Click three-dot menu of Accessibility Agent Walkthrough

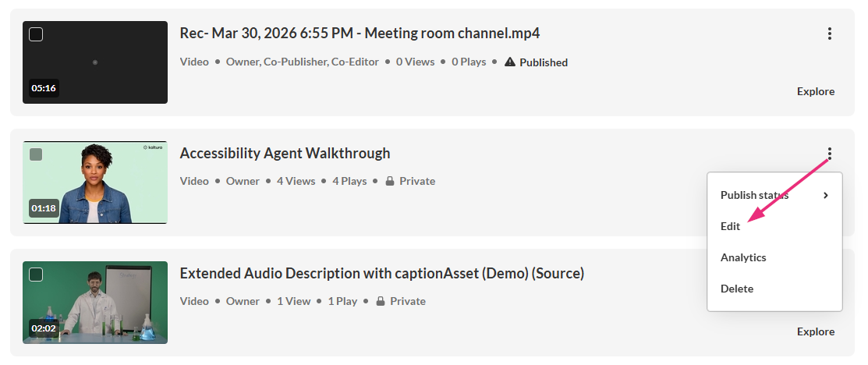tap(829, 154)
